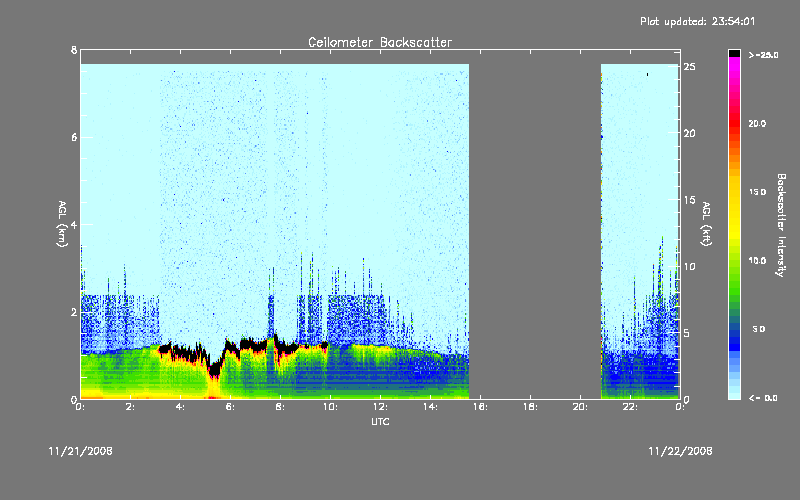Image resolution: width=800 pixels, height=500 pixels.
Task: Click the '15' tick on the kft axis
Action: 690,200
